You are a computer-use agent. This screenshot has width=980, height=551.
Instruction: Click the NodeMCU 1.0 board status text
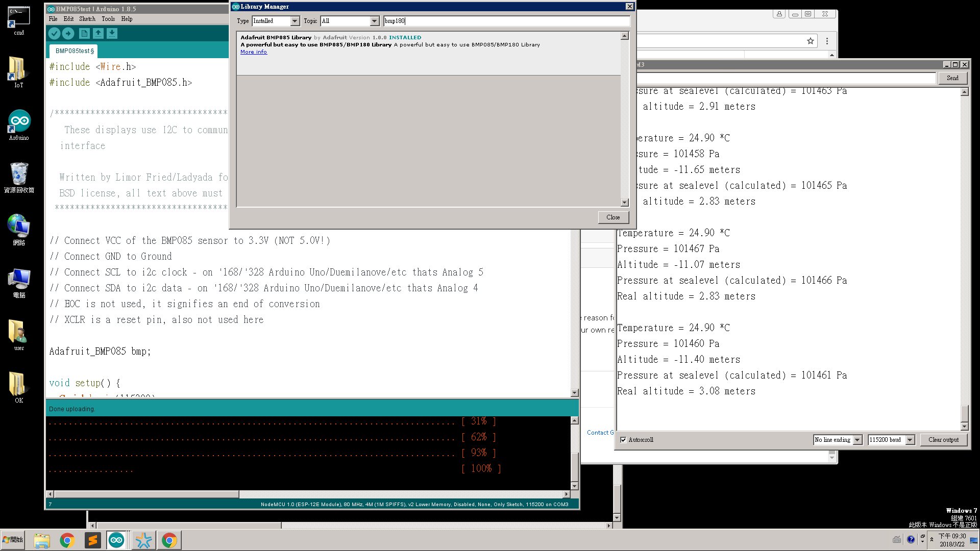point(414,505)
